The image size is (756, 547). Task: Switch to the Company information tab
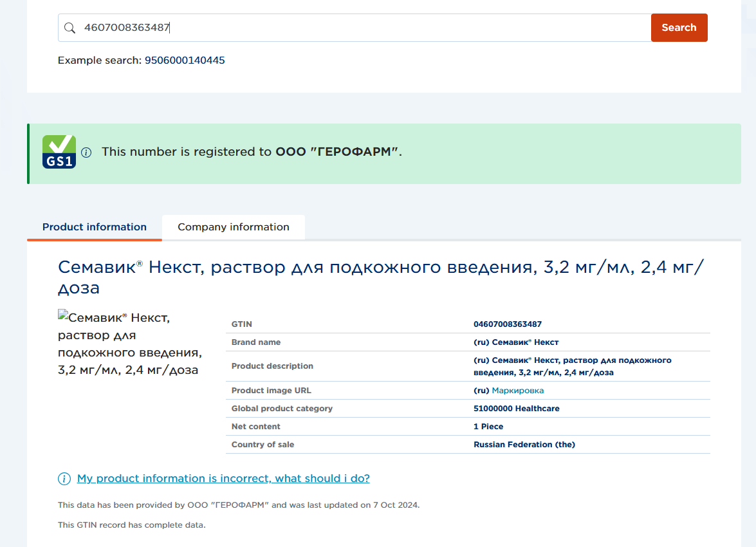click(x=233, y=227)
